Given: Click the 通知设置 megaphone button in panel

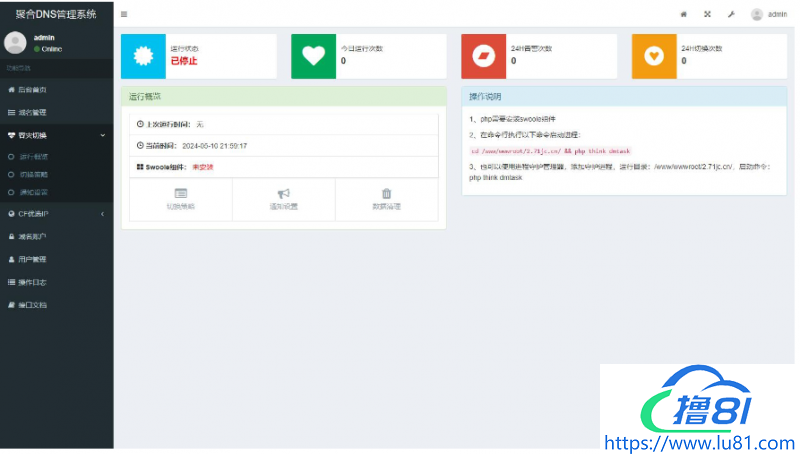Looking at the screenshot, I should 283,199.
